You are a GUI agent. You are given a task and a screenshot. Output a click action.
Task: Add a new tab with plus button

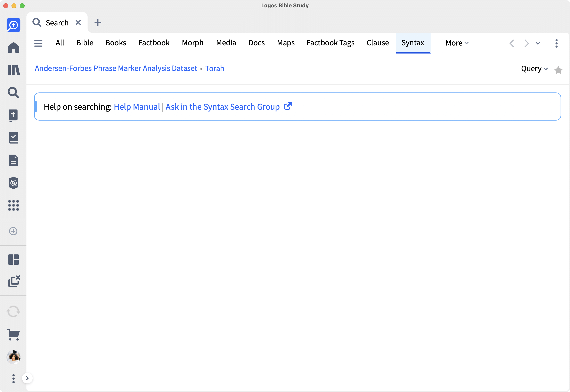click(98, 23)
